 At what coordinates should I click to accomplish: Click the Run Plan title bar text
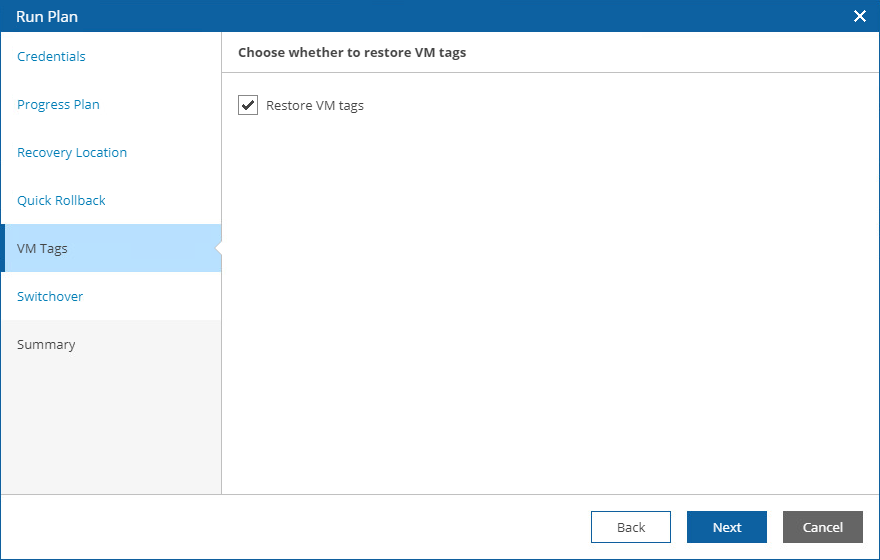coord(47,16)
